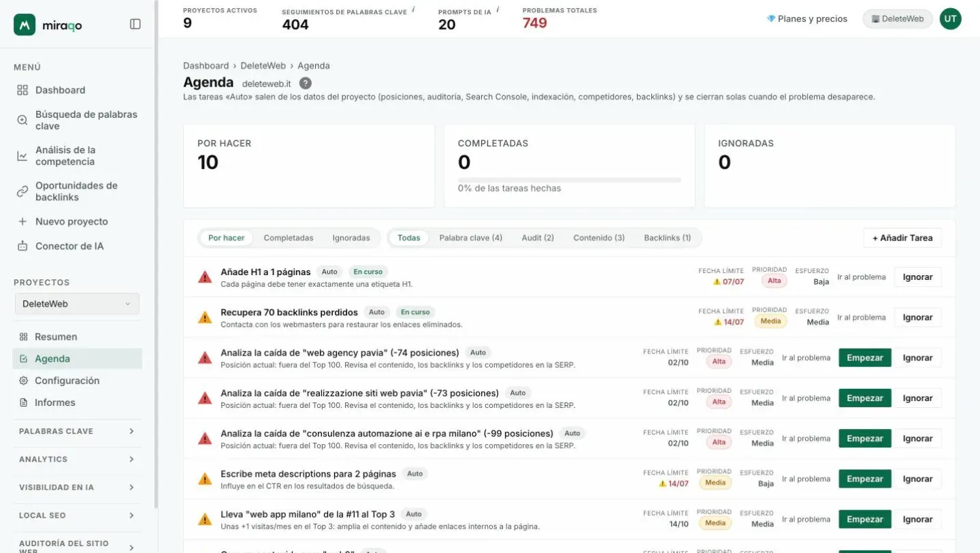The width and height of the screenshot is (980, 553).
Task: Click the completed tasks progress bar
Action: 570,180
